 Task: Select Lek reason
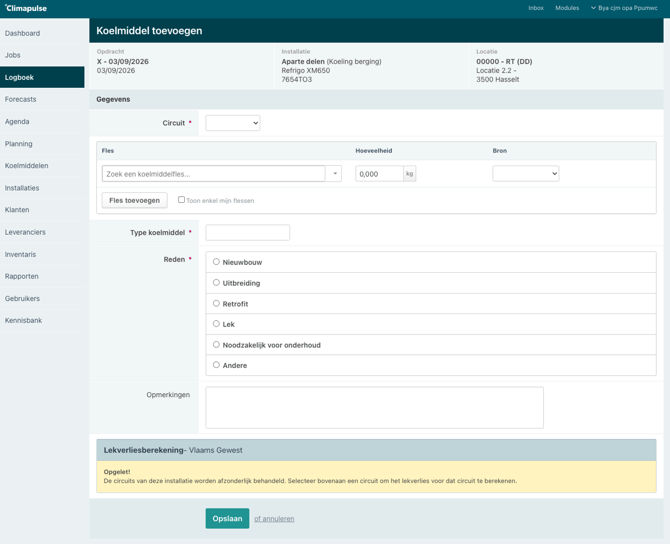pos(216,323)
